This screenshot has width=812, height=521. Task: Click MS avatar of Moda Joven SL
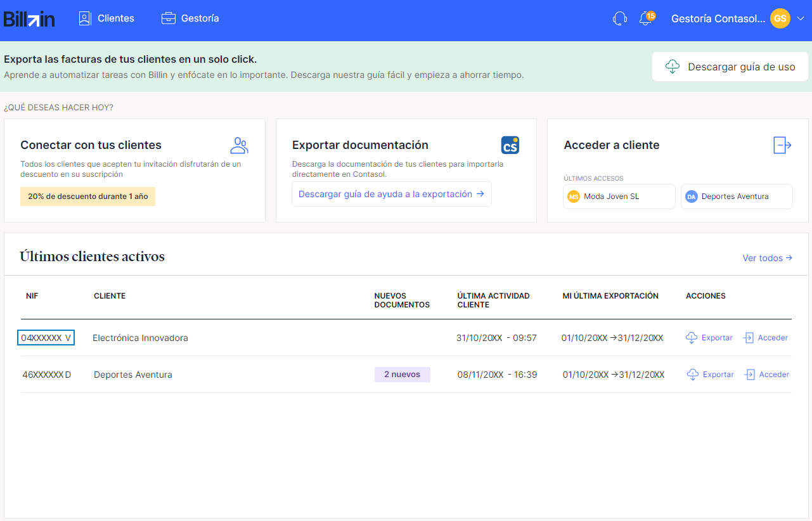[x=574, y=196]
